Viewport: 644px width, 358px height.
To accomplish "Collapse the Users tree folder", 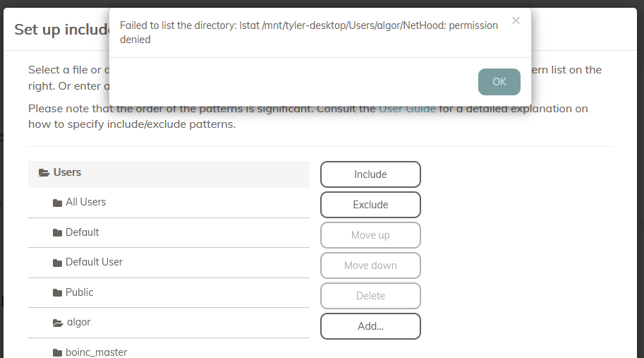I will 67,172.
